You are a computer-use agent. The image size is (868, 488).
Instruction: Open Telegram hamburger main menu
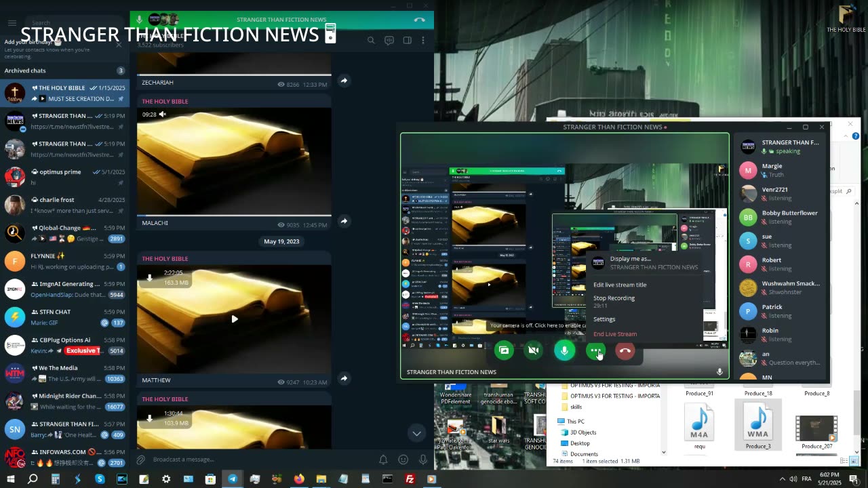click(12, 23)
